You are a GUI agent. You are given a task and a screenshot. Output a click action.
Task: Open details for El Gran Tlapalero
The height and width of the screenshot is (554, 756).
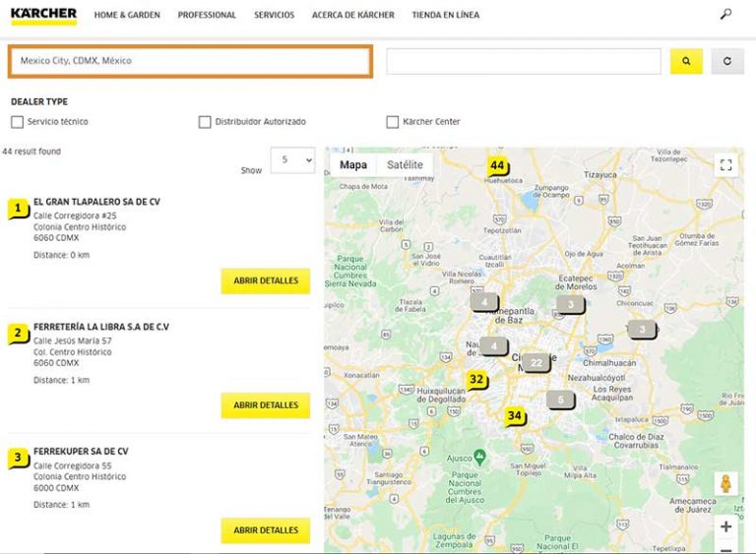266,280
